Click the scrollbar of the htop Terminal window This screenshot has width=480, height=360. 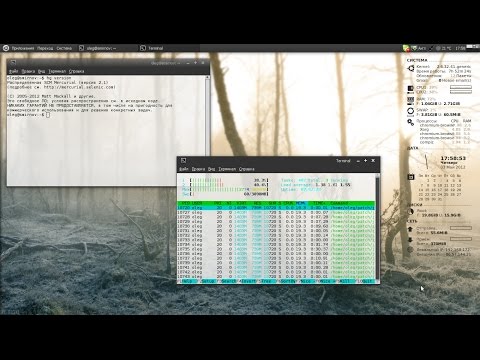click(377, 228)
